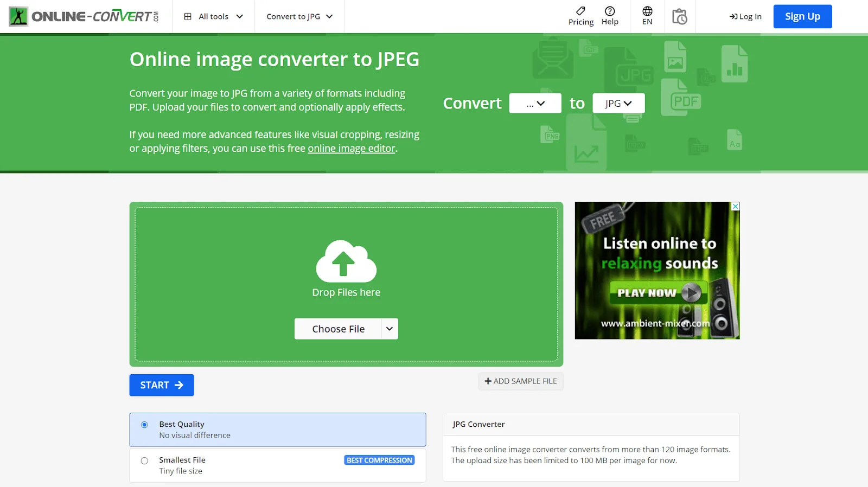
Task: Click ADD SAMPLE FILE
Action: pos(521,381)
